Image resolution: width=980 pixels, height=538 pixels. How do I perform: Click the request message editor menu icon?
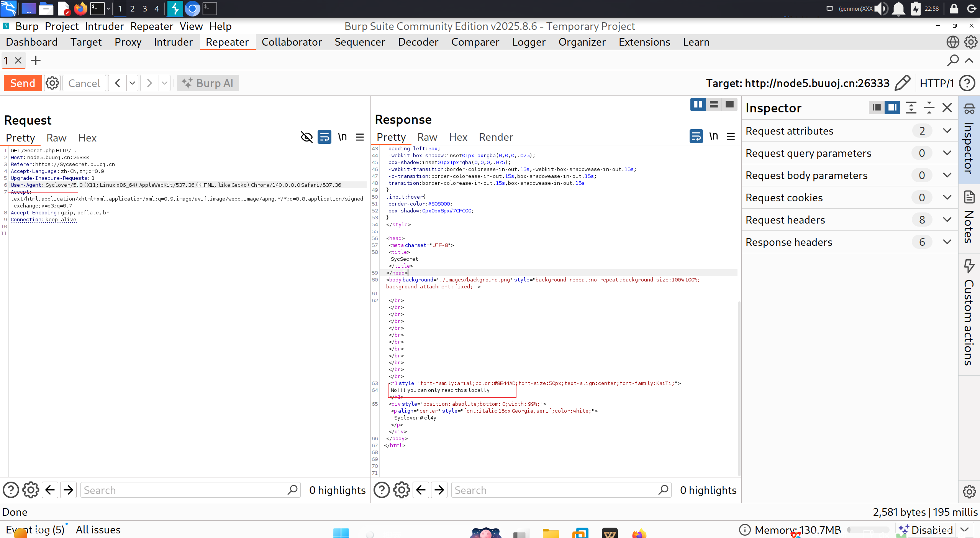(x=360, y=137)
